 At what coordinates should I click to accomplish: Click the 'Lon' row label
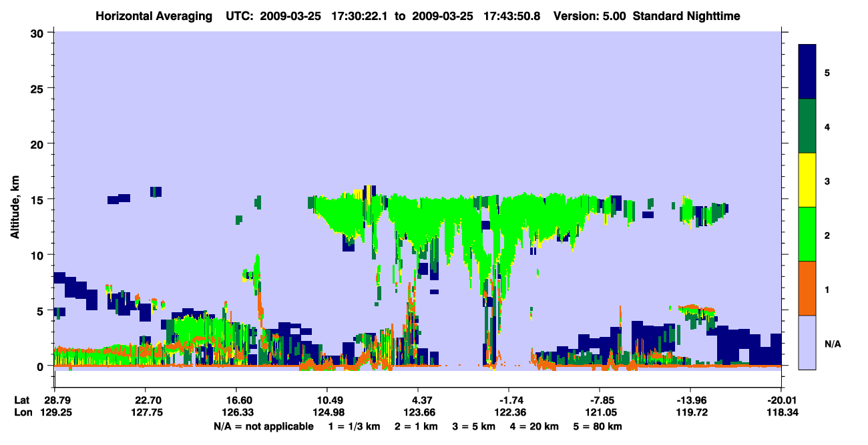coord(22,412)
